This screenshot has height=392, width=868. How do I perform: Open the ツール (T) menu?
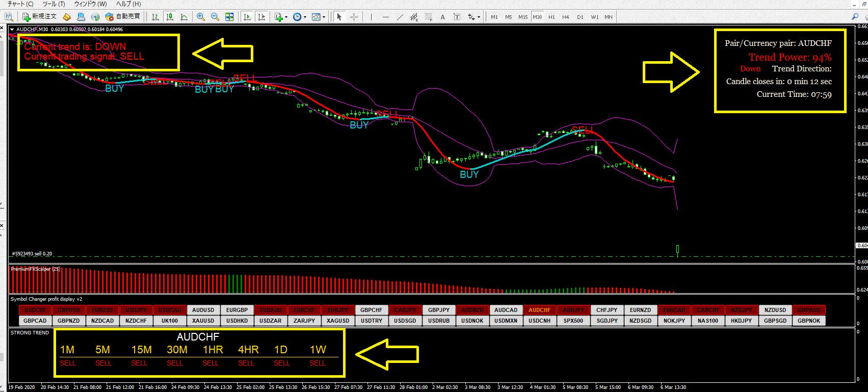coord(54,4)
